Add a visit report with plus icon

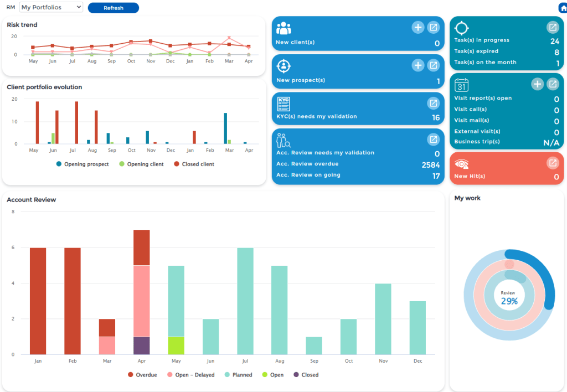537,84
